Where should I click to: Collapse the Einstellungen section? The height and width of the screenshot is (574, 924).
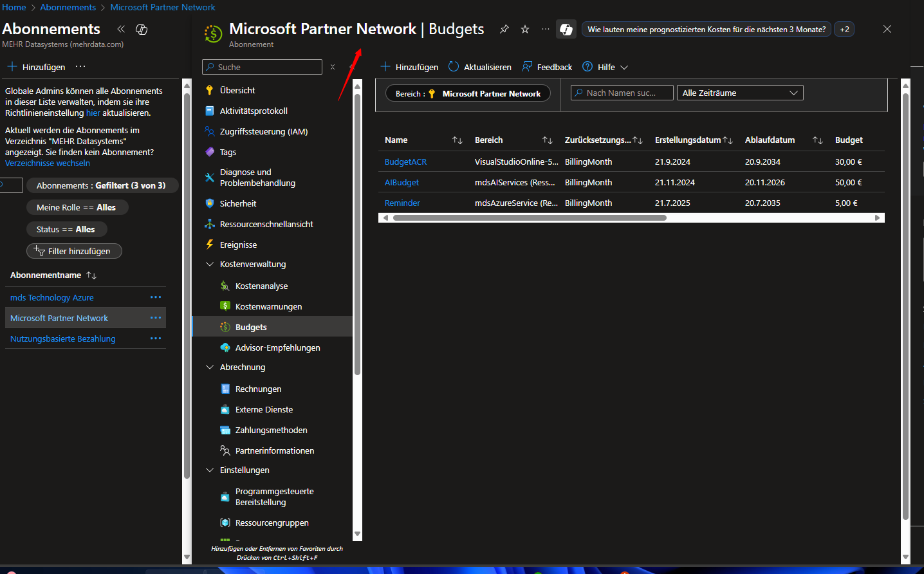tap(209, 470)
